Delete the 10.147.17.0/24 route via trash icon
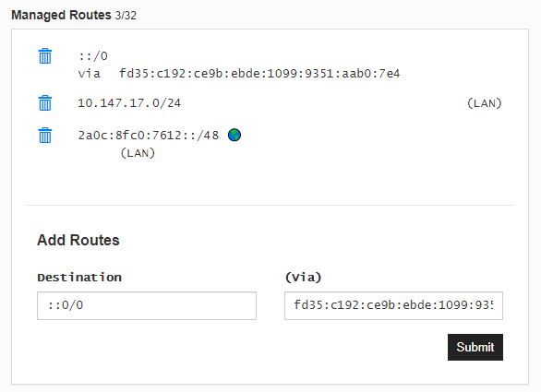541x392 pixels. click(45, 103)
